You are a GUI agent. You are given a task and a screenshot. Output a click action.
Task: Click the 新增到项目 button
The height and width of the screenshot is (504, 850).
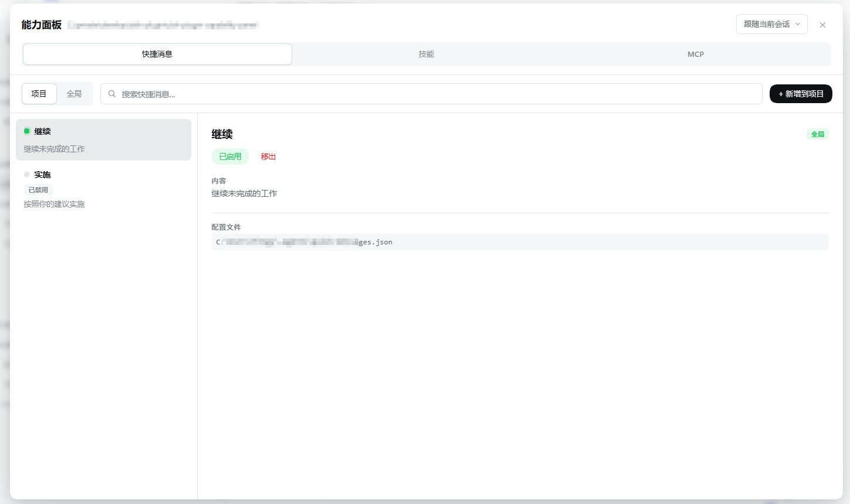click(x=801, y=94)
